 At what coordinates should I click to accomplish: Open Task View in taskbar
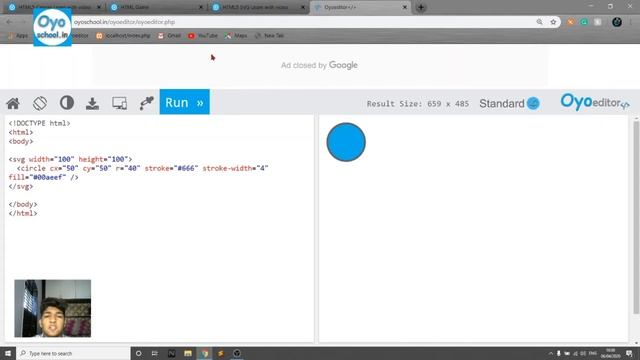[x=155, y=353]
